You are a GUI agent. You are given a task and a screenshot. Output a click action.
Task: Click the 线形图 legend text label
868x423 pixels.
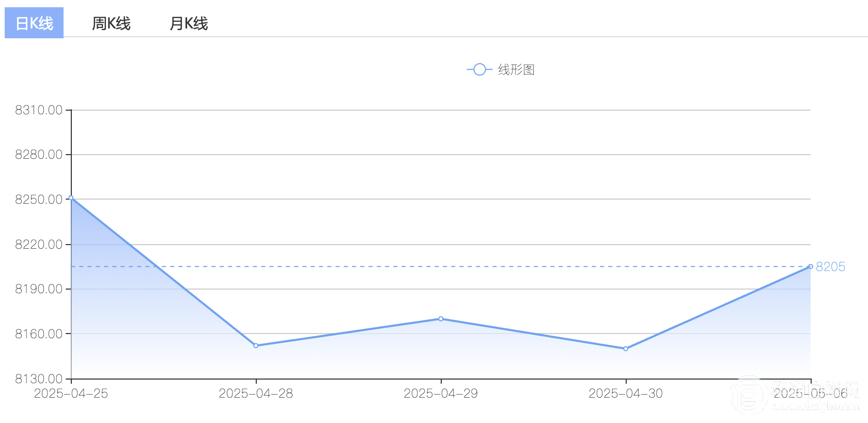(516, 69)
